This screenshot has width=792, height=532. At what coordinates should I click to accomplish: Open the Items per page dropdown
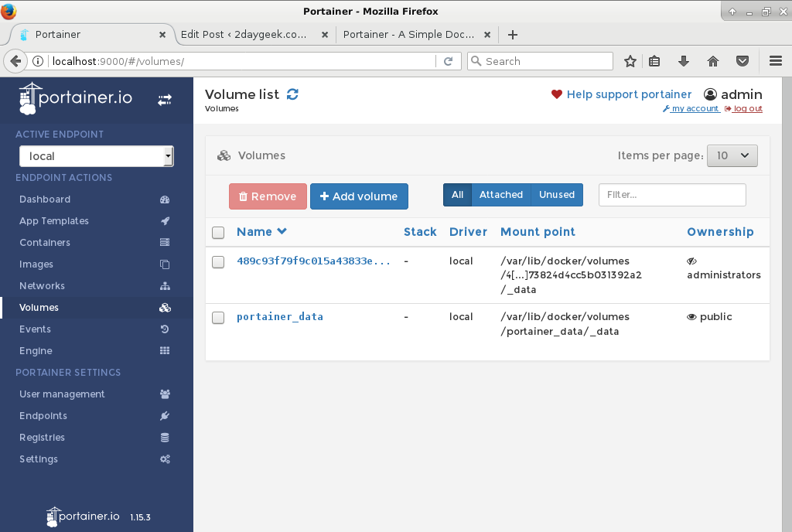coord(732,155)
